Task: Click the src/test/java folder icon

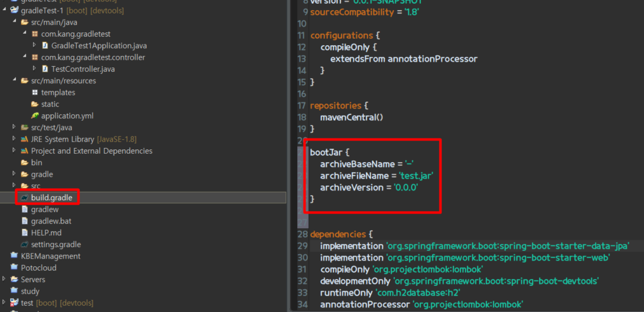Action: click(25, 128)
